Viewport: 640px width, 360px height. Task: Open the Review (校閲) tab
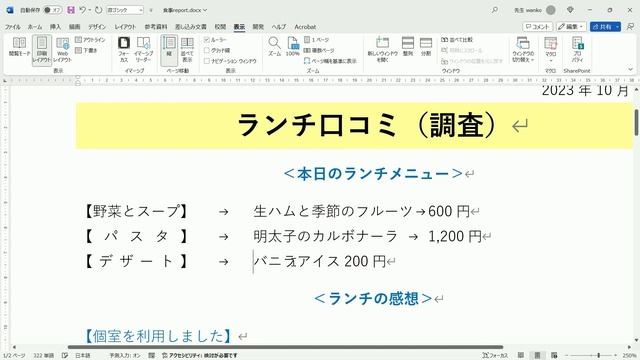pyautogui.click(x=220, y=27)
